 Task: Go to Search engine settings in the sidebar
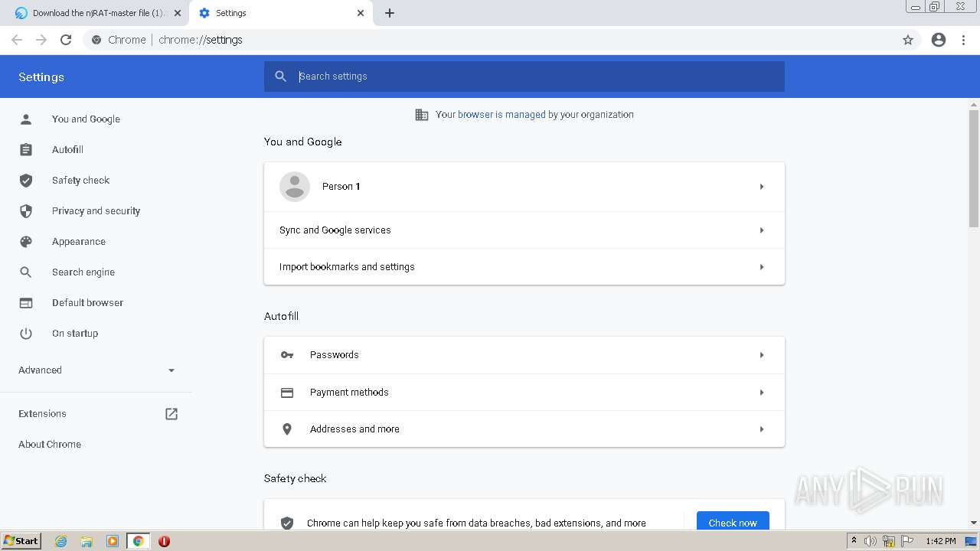[x=83, y=272]
